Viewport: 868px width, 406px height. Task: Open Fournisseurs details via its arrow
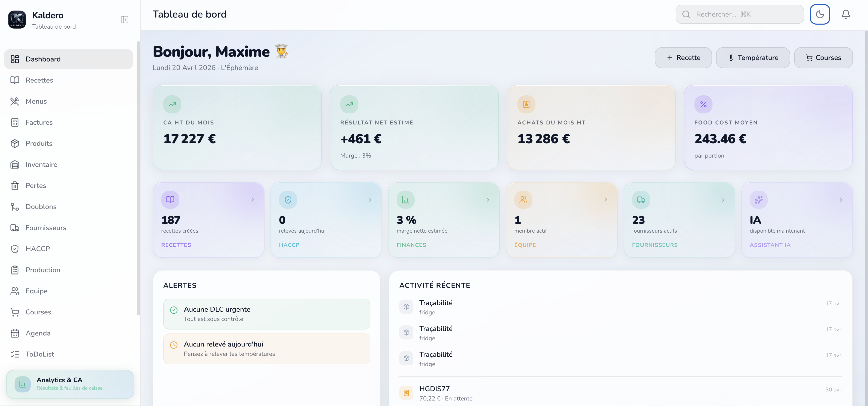click(x=723, y=200)
